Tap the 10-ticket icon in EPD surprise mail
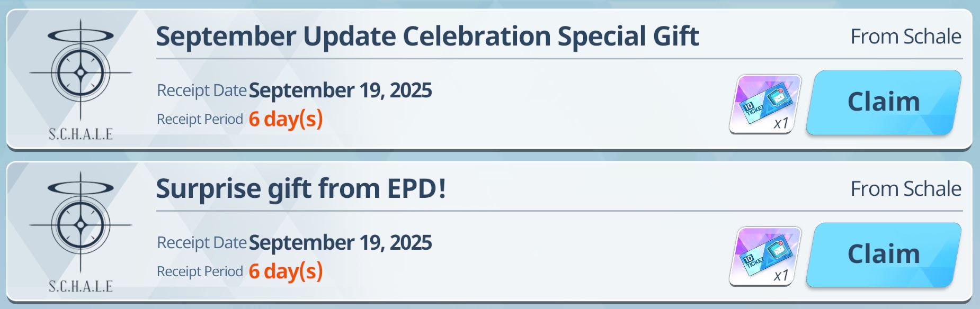 pyautogui.click(x=765, y=256)
